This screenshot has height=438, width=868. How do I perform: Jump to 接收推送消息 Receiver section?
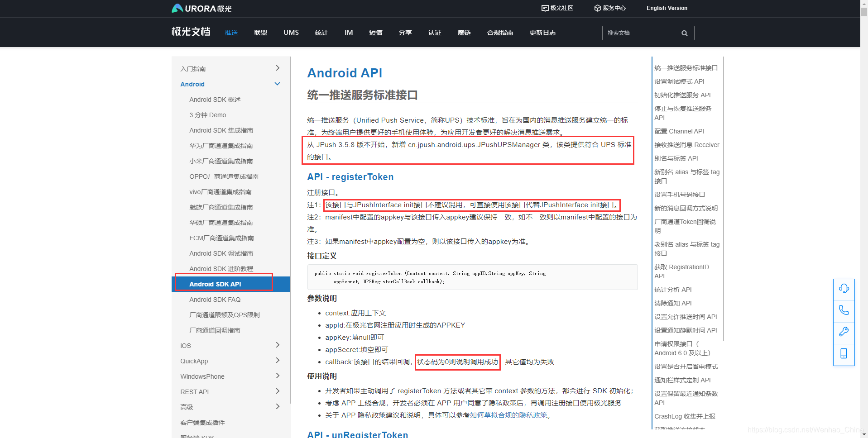point(686,145)
